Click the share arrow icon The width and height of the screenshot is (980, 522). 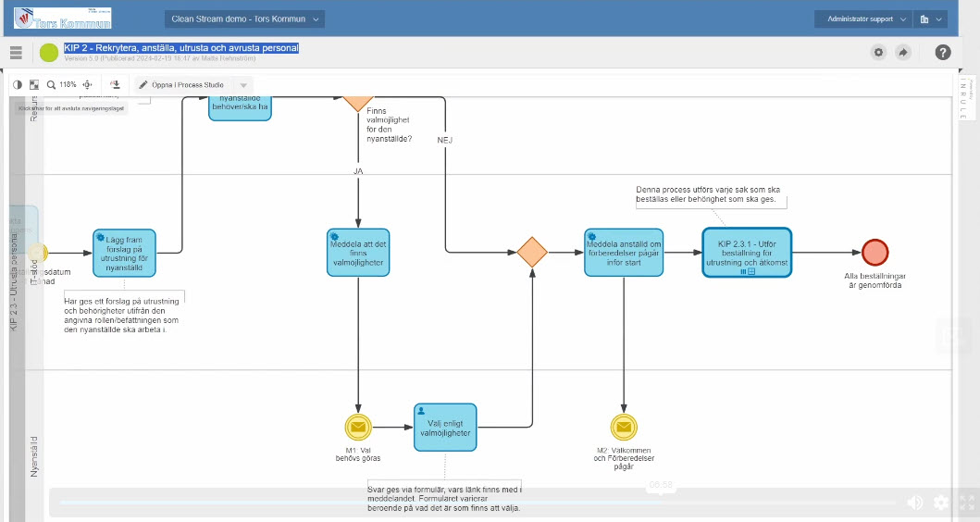(x=903, y=53)
